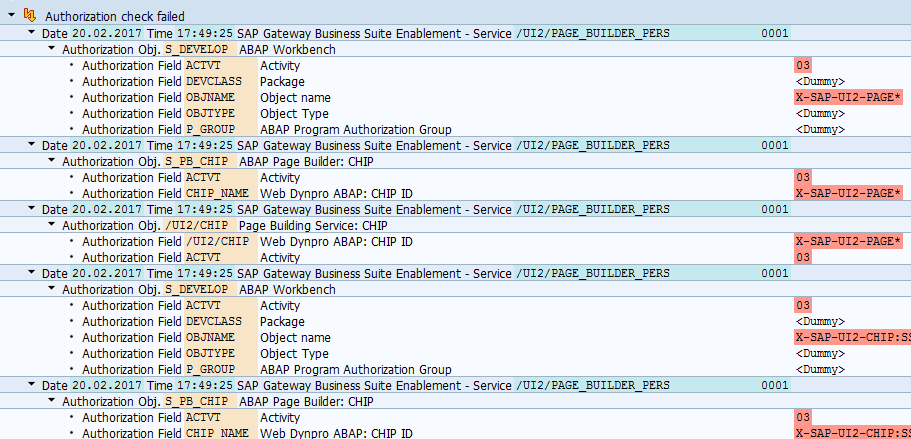Click the topmost P_GROUP authorization field
Viewport: 911px width, 439px height.
click(221, 129)
